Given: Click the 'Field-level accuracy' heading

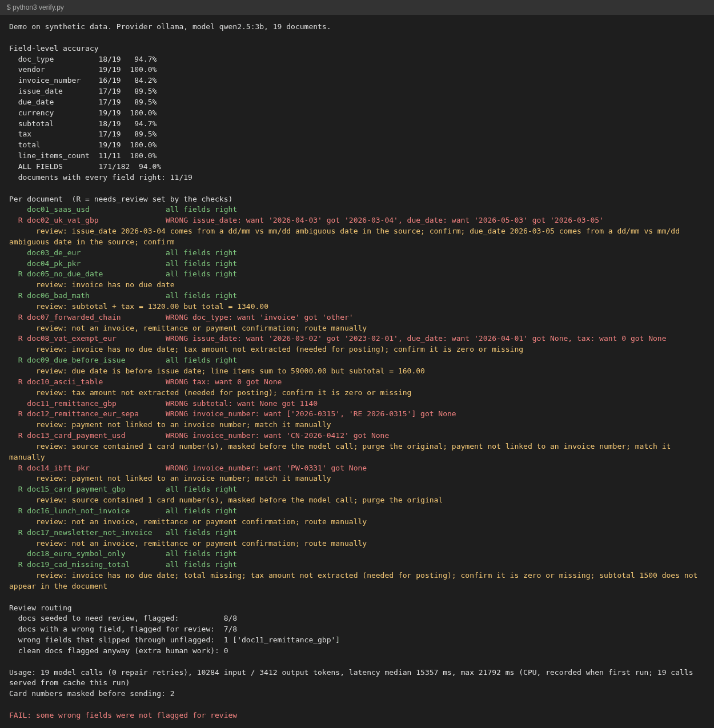Looking at the screenshot, I should pos(54,49).
